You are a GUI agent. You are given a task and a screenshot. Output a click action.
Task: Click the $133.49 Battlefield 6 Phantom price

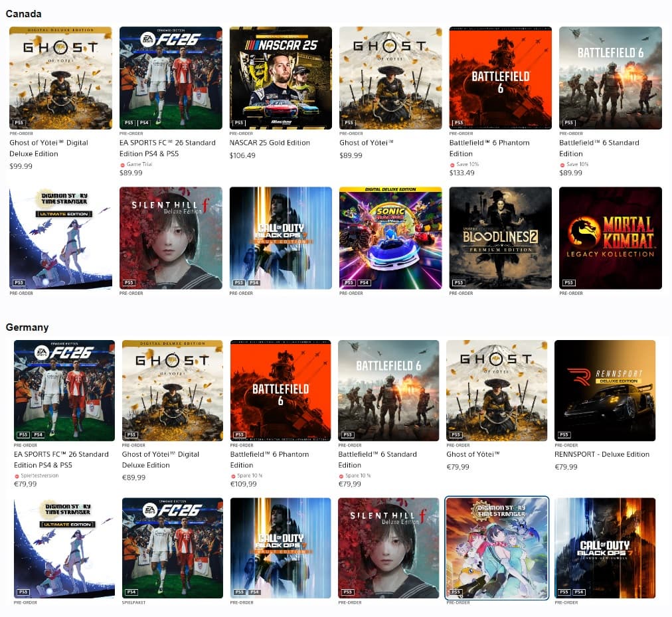[462, 173]
